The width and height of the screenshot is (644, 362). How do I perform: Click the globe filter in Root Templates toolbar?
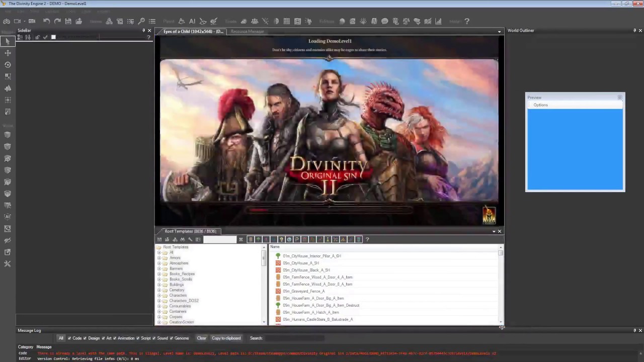tap(289, 239)
